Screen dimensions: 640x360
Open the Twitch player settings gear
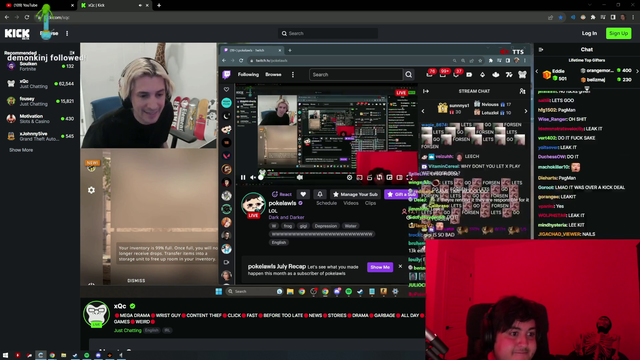pos(349,178)
